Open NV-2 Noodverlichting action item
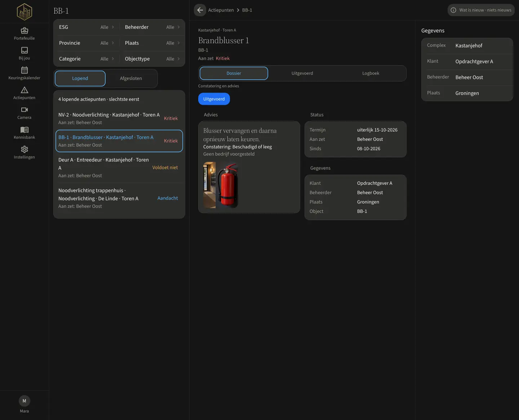This screenshot has width=519, height=420. 119,119
